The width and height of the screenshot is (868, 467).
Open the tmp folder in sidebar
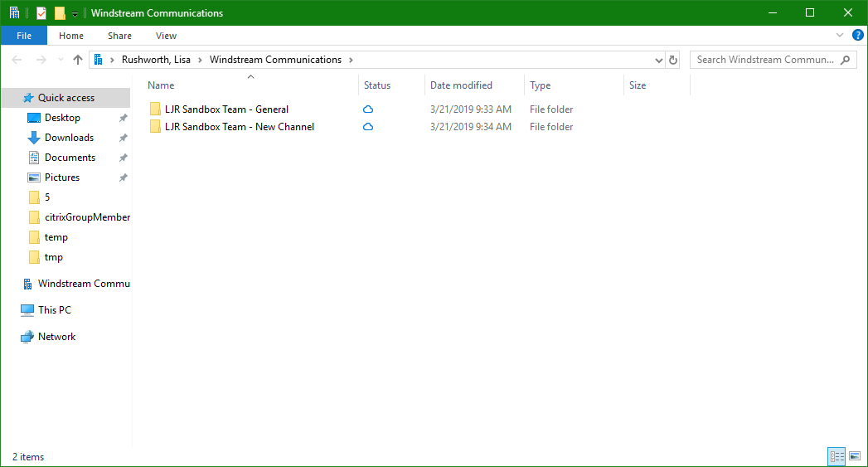pyautogui.click(x=54, y=257)
